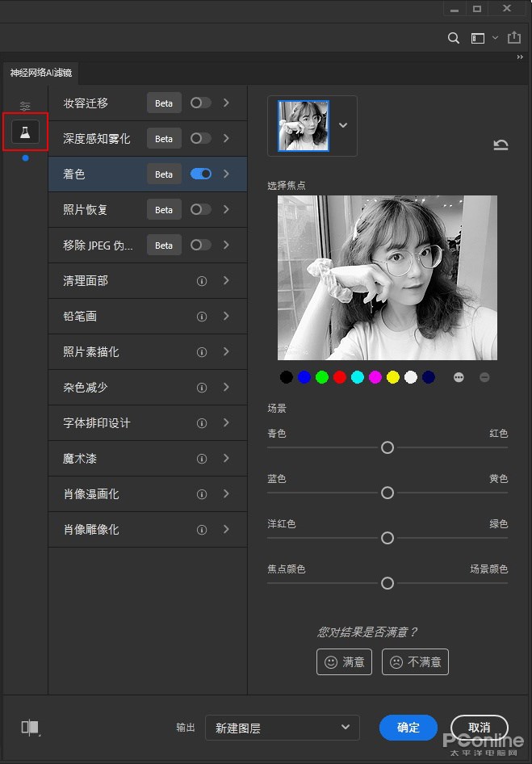
Task: Open the featured filters sliders icon
Action: point(25,106)
